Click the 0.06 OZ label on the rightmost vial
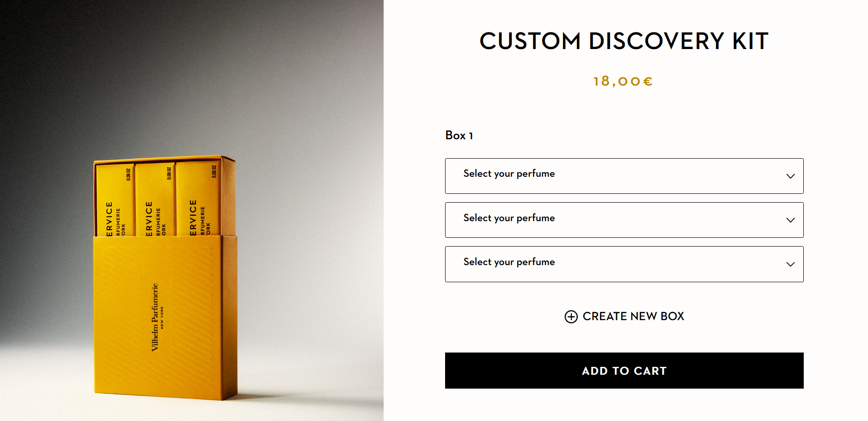This screenshot has height=421, width=868. [214, 171]
